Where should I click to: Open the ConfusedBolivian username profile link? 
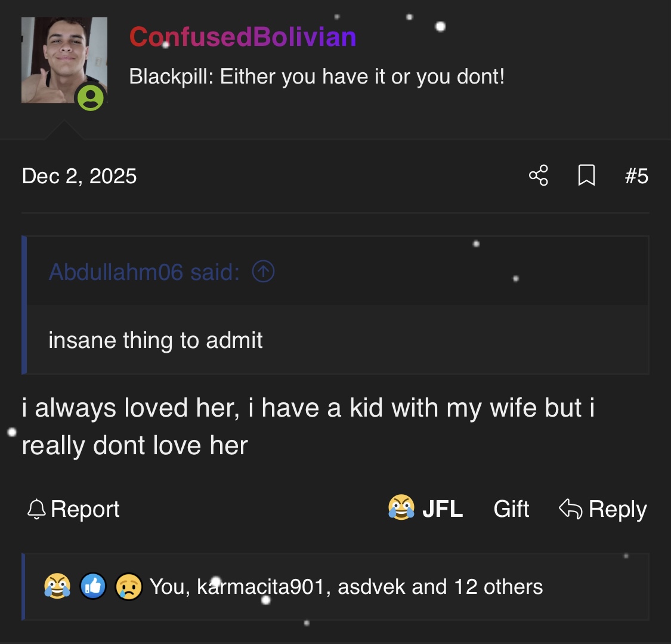pos(243,37)
